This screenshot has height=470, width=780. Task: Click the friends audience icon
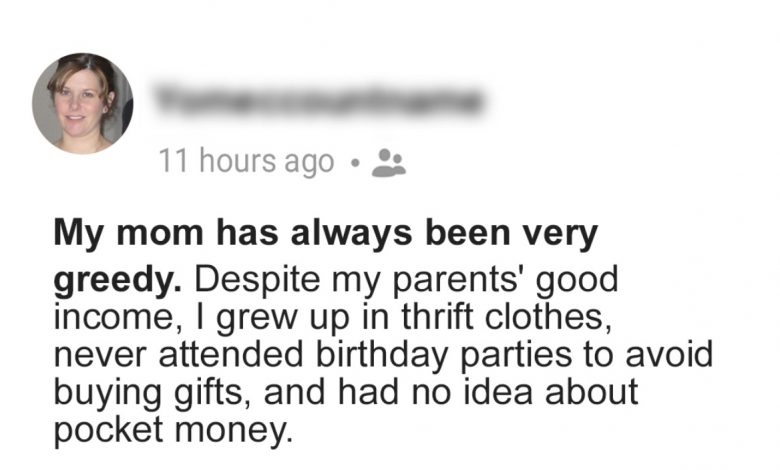(388, 162)
